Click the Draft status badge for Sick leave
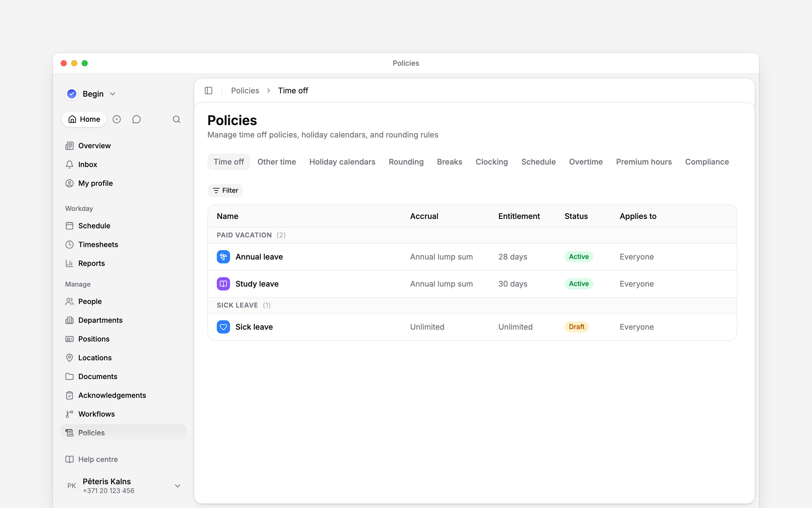 click(576, 327)
